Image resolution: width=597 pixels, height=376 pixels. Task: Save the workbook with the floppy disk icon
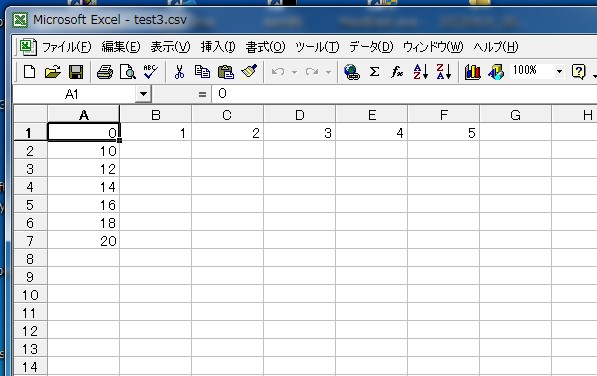76,72
